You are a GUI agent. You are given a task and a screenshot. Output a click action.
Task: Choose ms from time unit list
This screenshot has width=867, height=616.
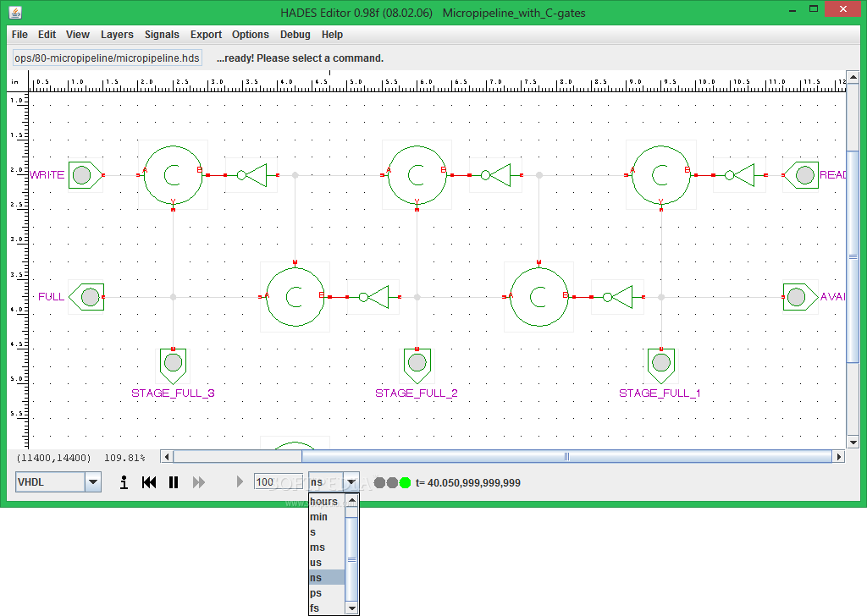click(x=326, y=547)
